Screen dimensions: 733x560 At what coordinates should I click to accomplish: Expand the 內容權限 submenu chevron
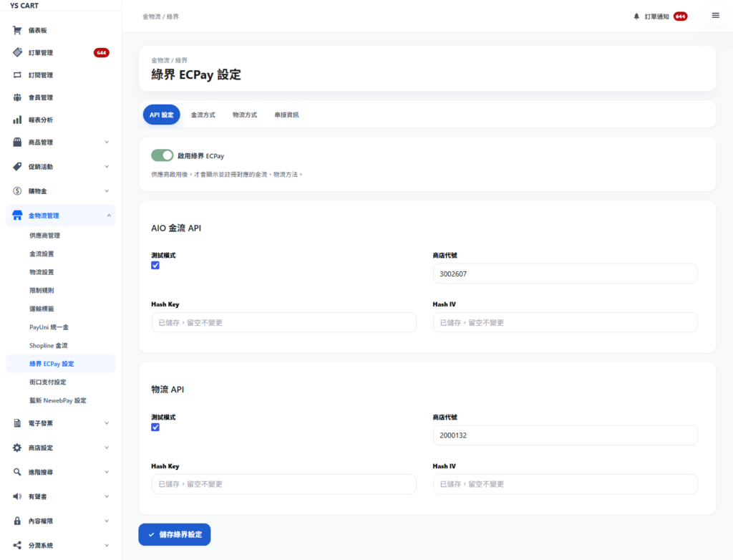(x=107, y=521)
